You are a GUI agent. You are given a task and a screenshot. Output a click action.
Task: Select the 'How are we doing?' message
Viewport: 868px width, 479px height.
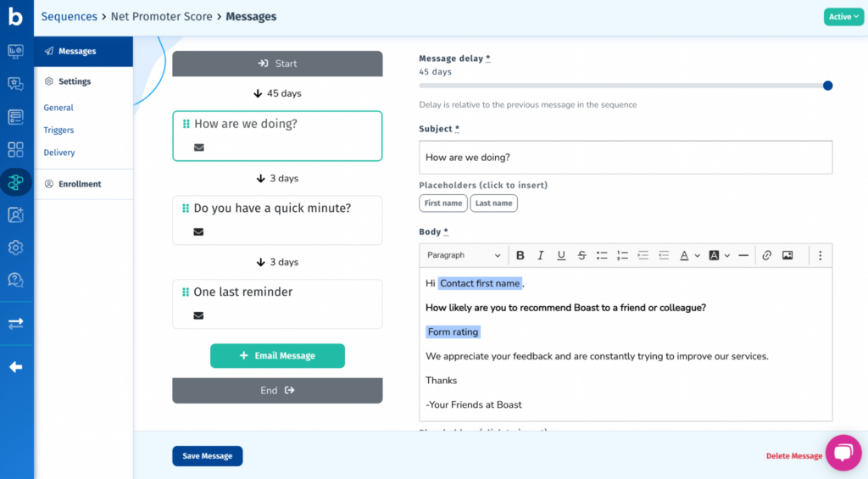tap(277, 136)
